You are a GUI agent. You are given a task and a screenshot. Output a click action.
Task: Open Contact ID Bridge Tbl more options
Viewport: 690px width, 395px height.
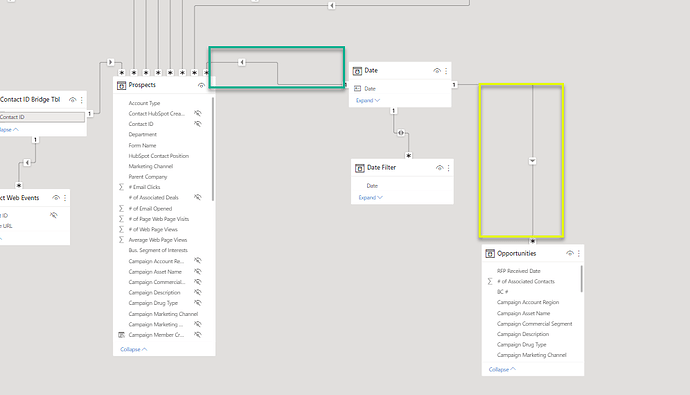(81, 100)
